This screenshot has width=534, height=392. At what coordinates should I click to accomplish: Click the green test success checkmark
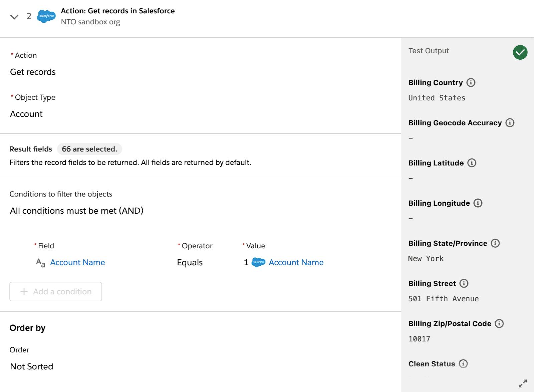coord(520,52)
